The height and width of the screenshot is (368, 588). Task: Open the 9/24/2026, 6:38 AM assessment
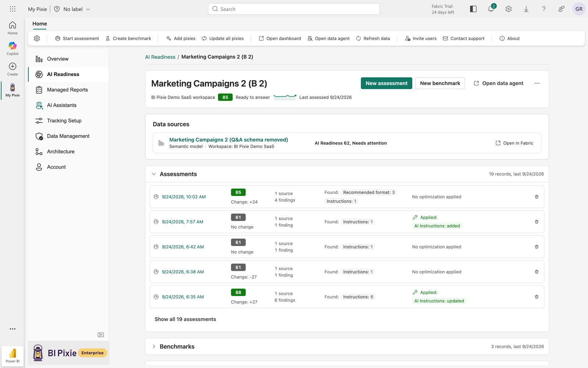click(x=183, y=272)
